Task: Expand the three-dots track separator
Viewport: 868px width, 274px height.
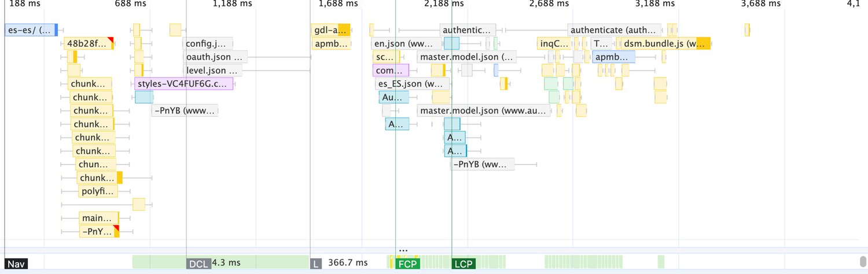Action: (403, 250)
